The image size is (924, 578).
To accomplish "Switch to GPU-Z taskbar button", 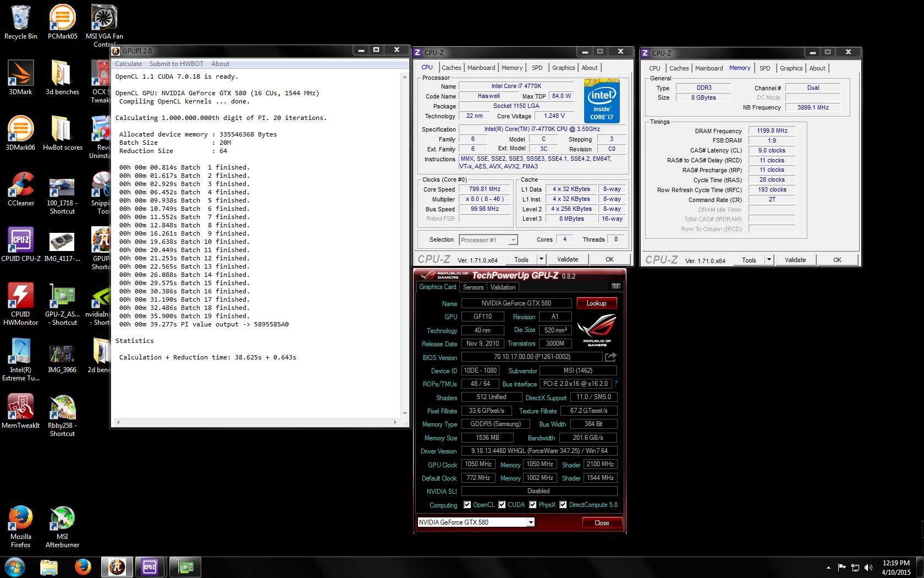I will [185, 566].
